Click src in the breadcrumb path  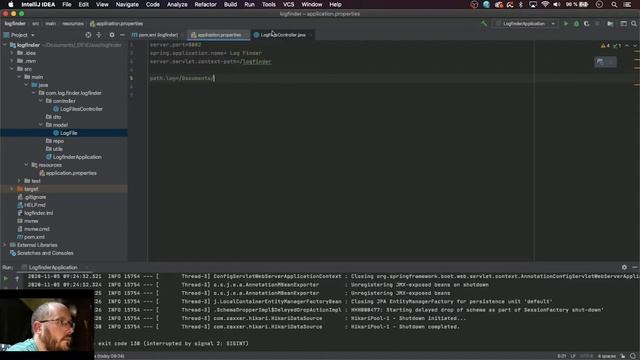36,24
